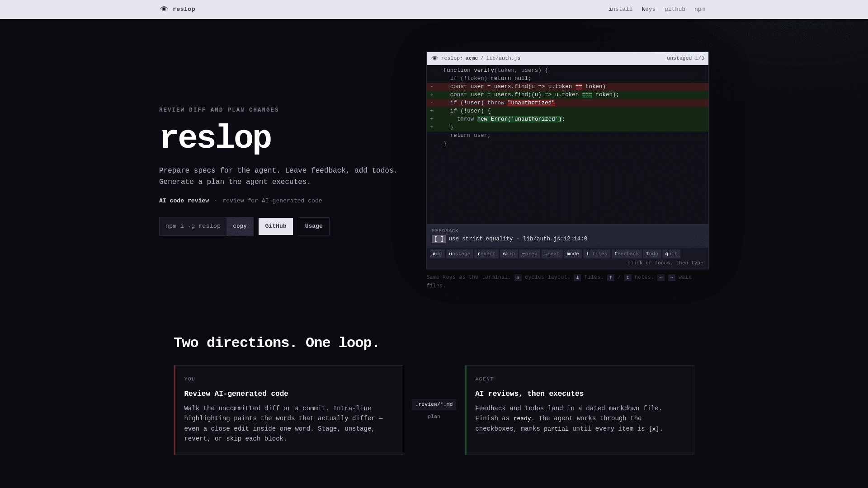The height and width of the screenshot is (488, 868).
Task: Click the npm i -g reslop command field
Action: click(193, 226)
